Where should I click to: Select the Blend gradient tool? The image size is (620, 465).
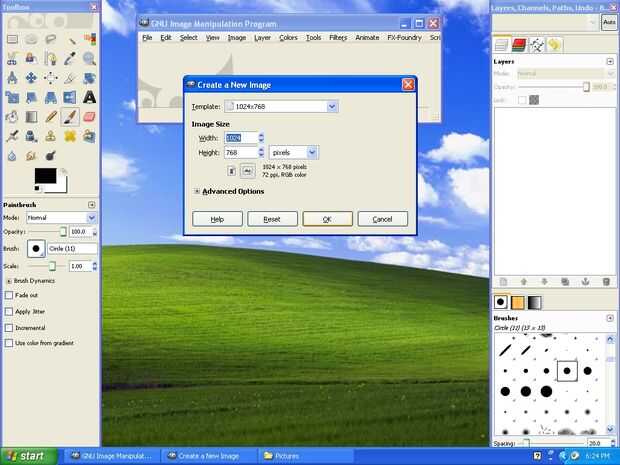(31, 117)
